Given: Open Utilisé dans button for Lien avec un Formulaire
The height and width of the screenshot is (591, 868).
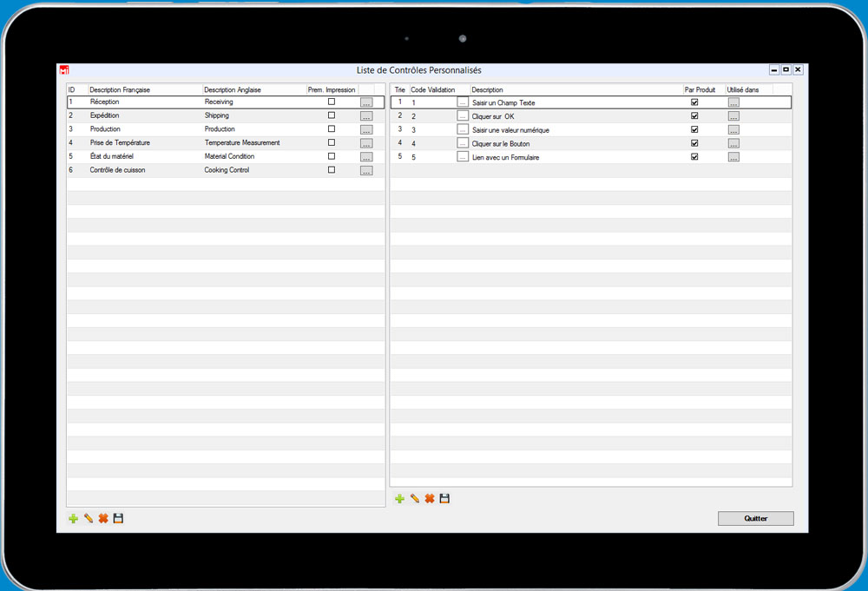Looking at the screenshot, I should click(x=733, y=157).
